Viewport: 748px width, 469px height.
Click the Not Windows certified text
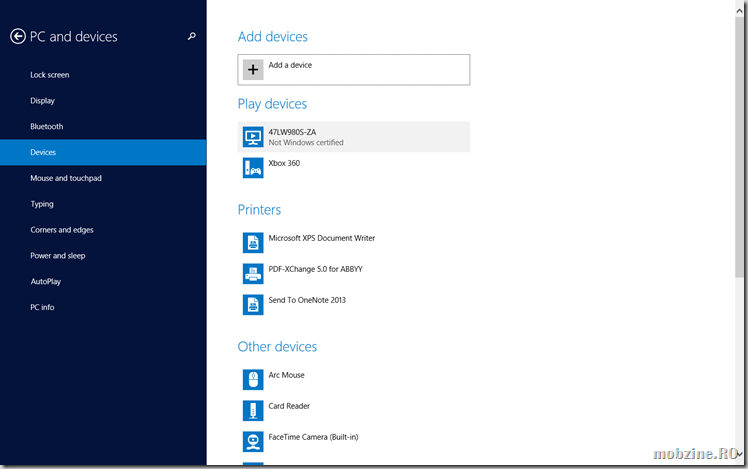click(306, 143)
